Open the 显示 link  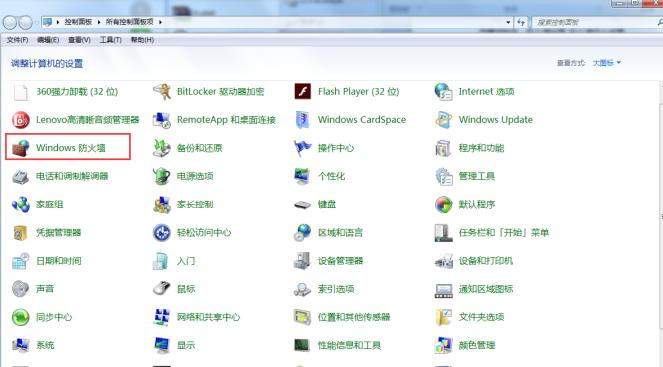click(186, 345)
